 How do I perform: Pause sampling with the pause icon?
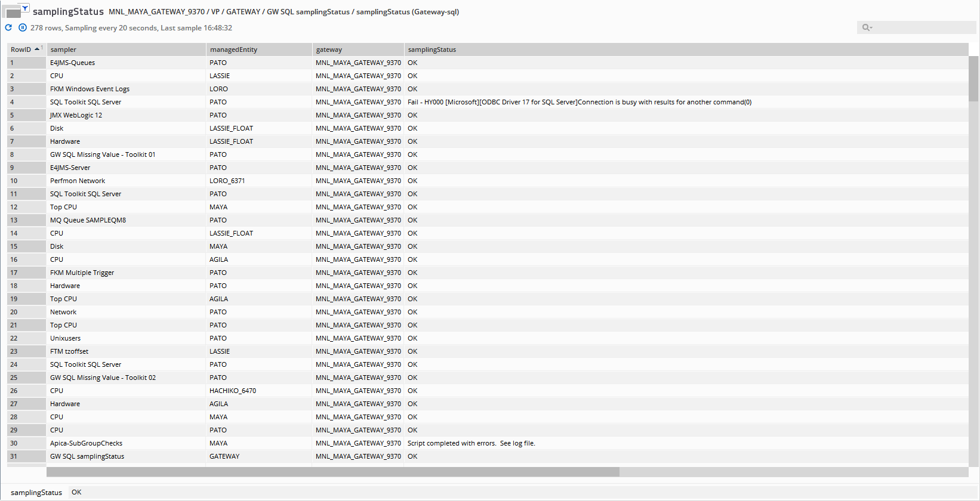23,27
